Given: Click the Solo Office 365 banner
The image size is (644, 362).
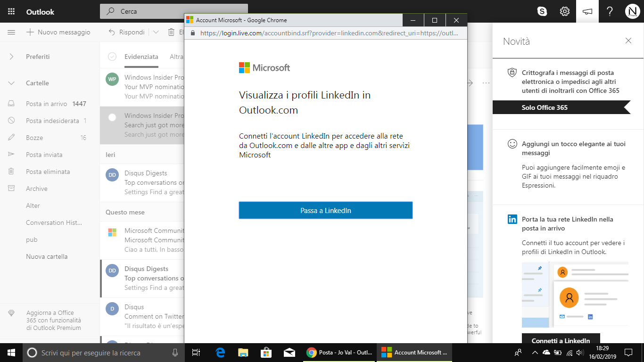Looking at the screenshot, I should coord(561,107).
